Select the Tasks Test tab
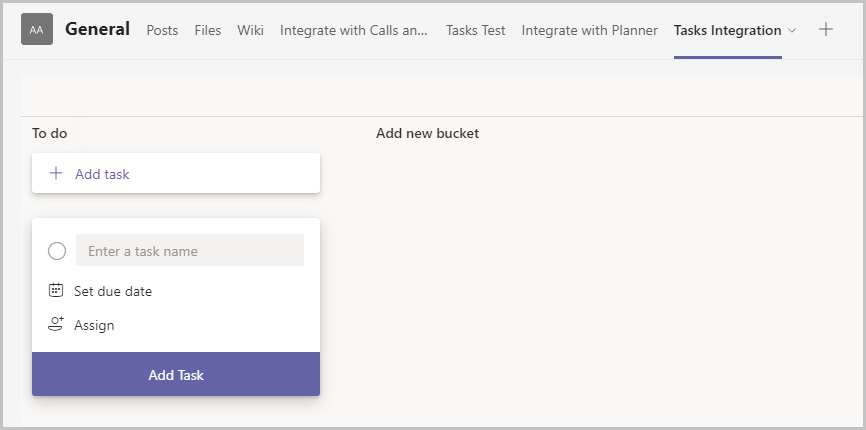 (476, 30)
